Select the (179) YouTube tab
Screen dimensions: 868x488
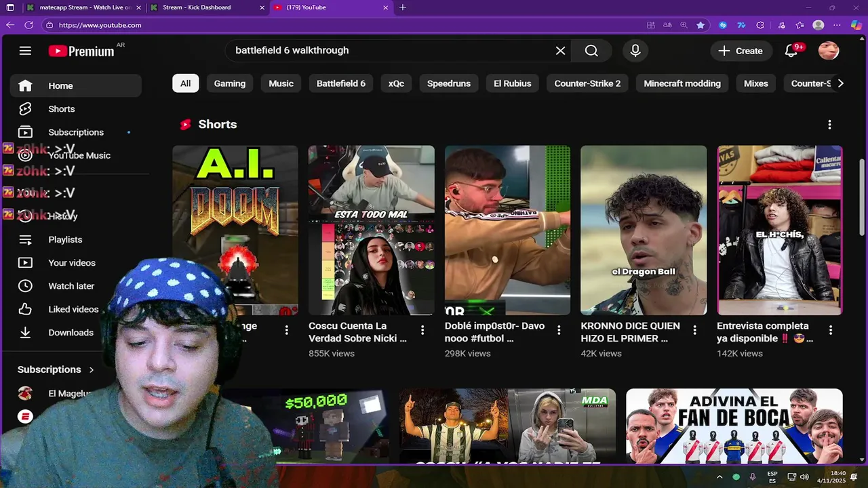coord(331,7)
